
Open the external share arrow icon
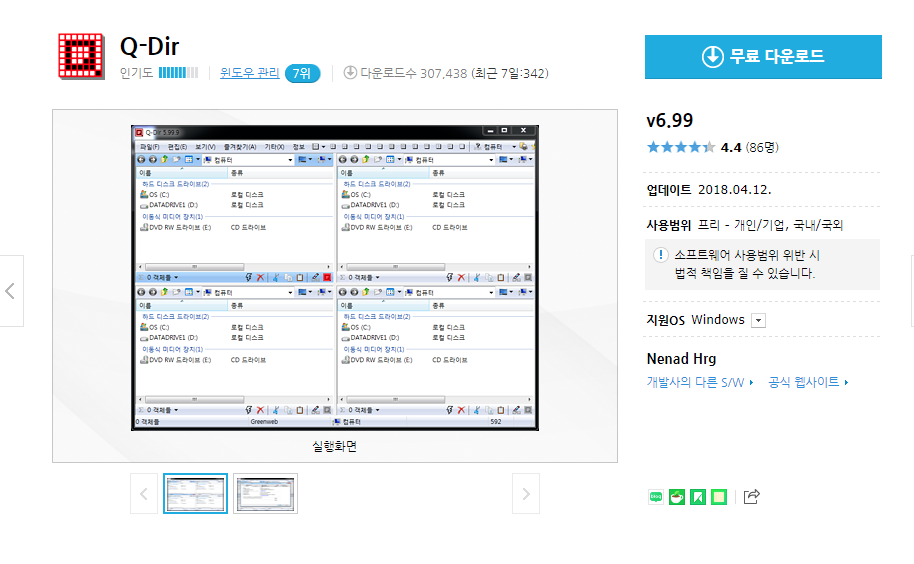[x=751, y=496]
